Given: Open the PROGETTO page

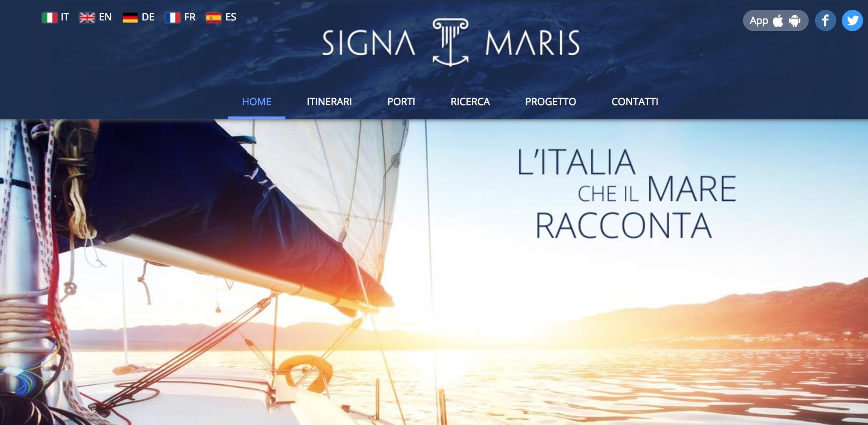Looking at the screenshot, I should coord(550,102).
